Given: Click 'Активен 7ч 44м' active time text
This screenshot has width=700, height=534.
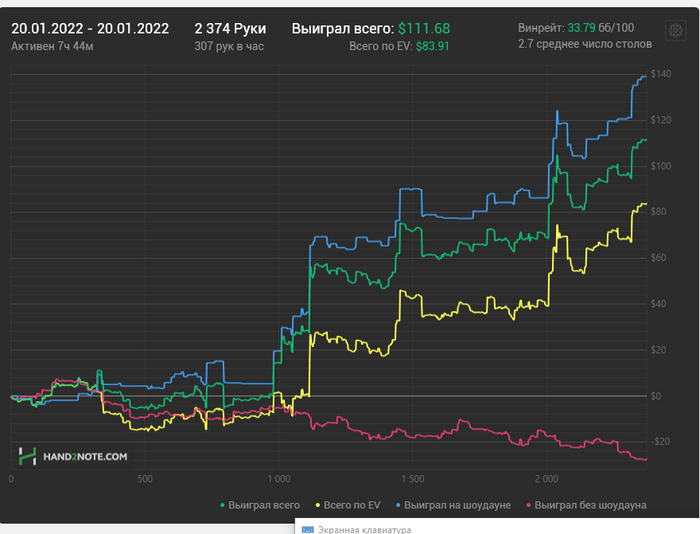Looking at the screenshot, I should (x=52, y=46).
